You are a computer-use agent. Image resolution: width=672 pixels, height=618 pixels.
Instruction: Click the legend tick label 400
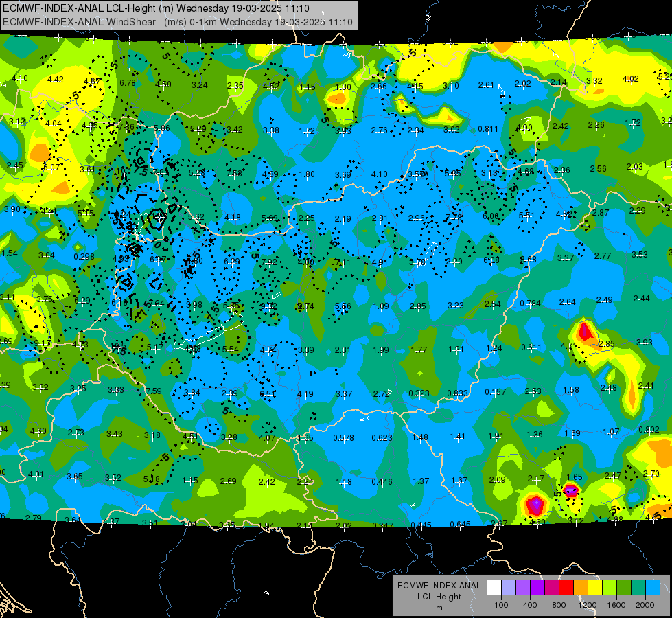tap(530, 605)
